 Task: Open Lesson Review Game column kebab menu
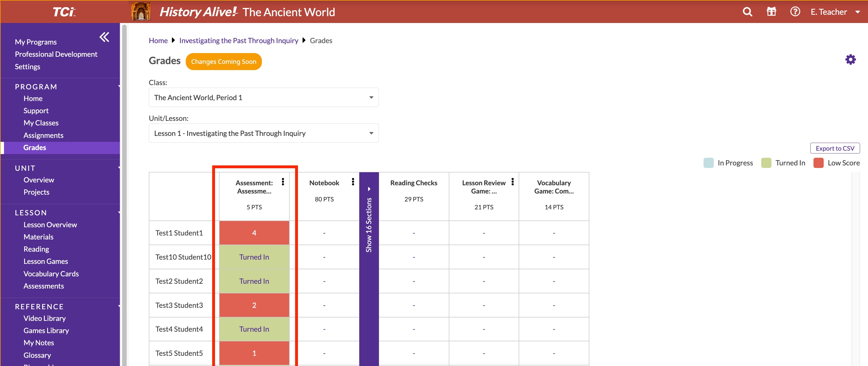pos(512,182)
